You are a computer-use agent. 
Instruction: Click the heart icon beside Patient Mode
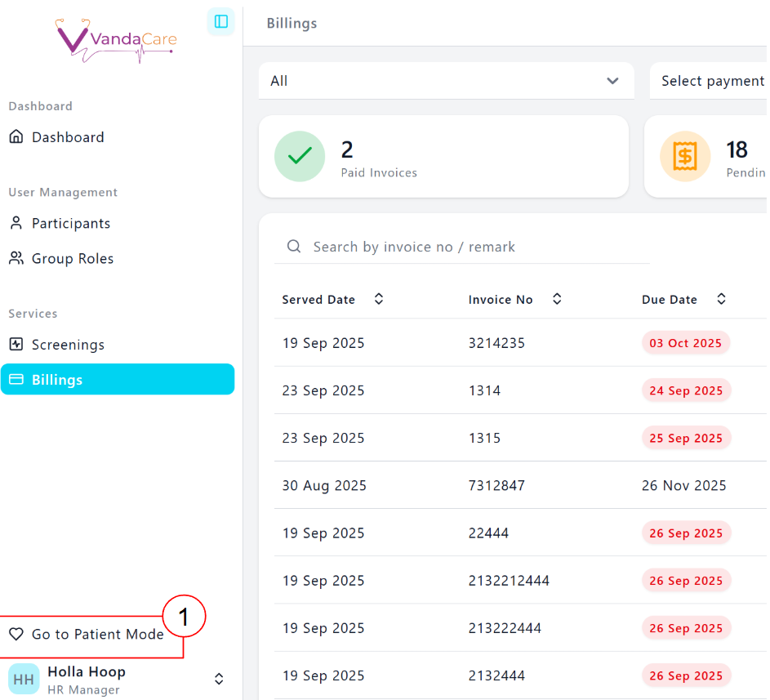point(16,635)
